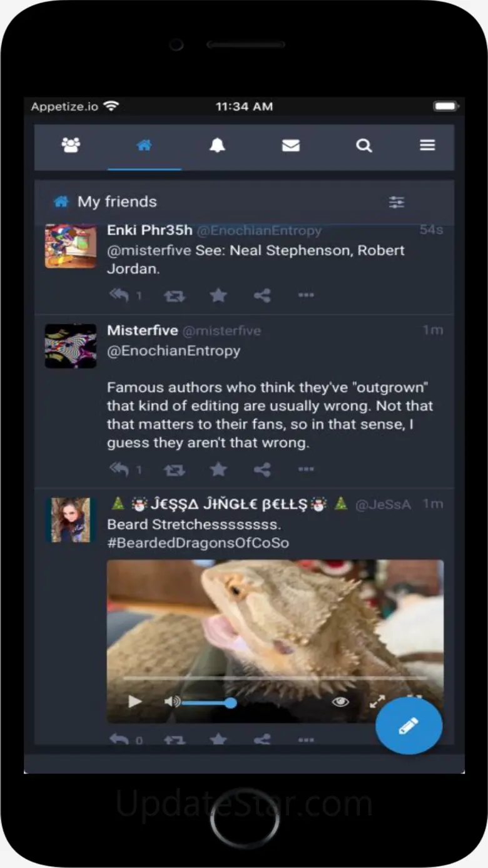Switch to the Home timeline tab
488x868 pixels.
[144, 146]
